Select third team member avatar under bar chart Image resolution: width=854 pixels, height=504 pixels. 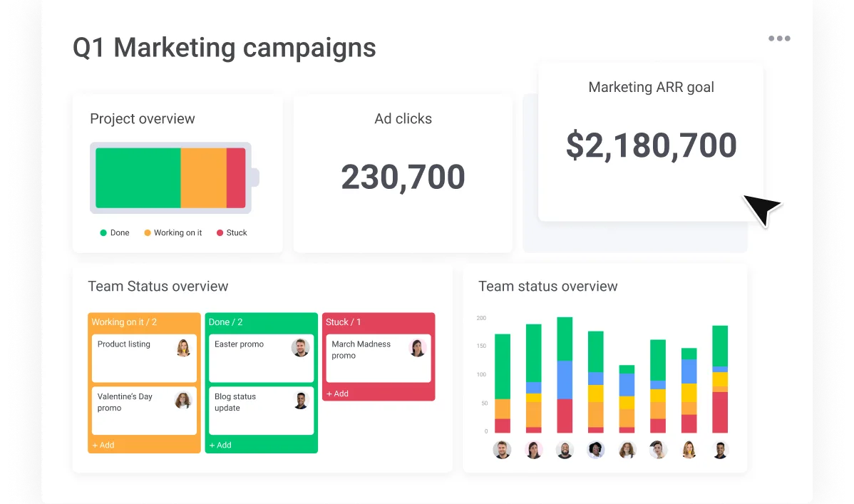(565, 450)
